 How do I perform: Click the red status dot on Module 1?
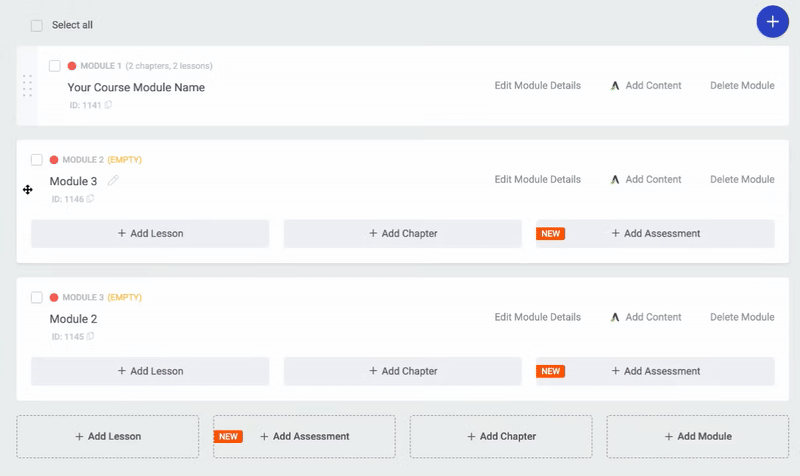72,66
